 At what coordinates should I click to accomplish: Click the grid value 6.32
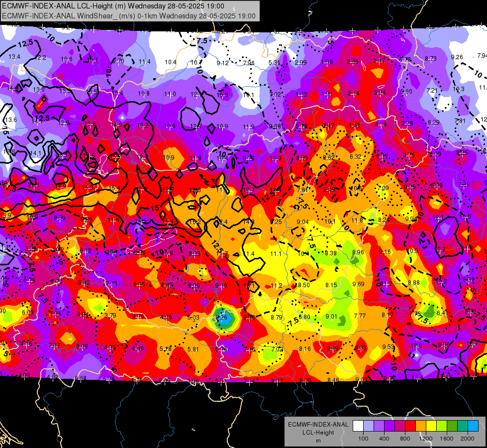coord(356,156)
